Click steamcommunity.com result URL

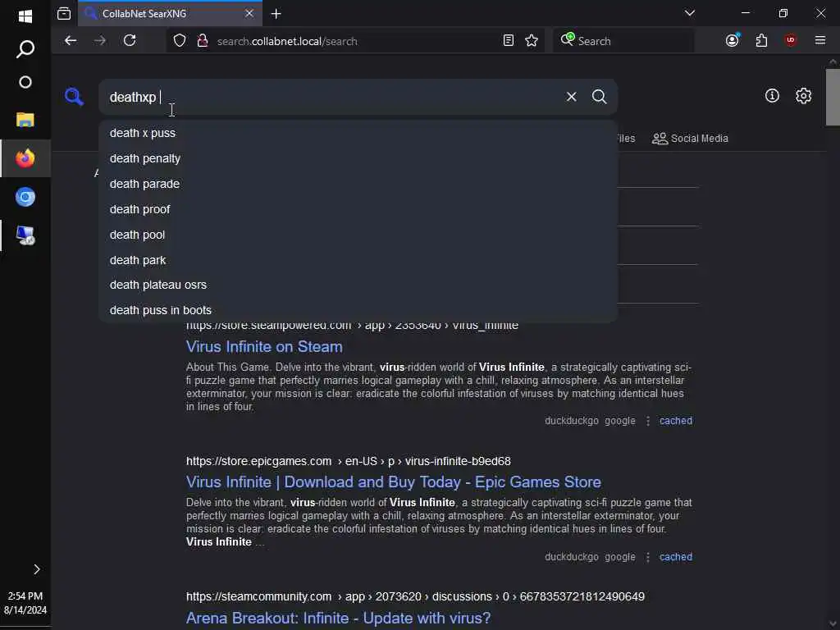pos(415,596)
